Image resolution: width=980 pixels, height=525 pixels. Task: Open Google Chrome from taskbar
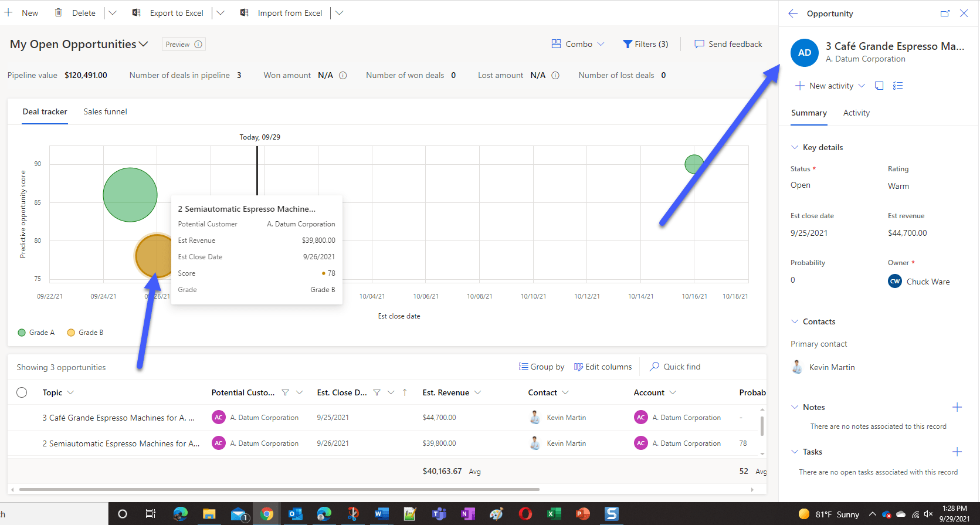[267, 514]
